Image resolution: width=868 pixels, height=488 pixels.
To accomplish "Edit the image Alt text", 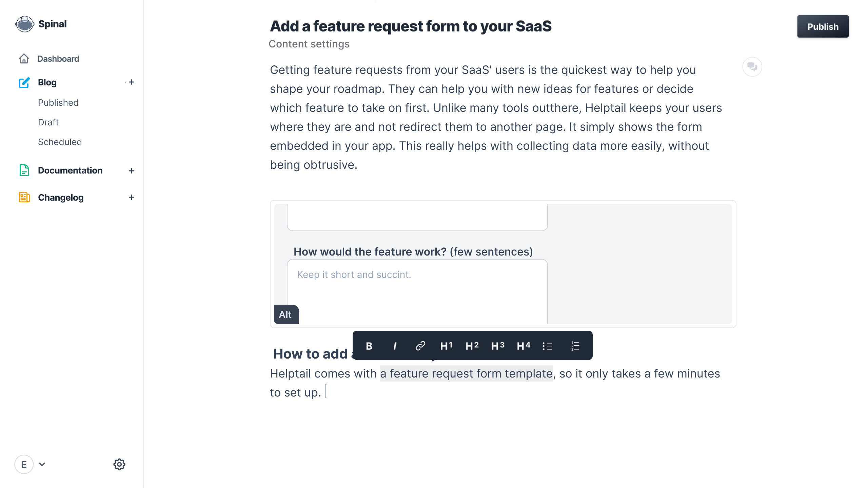I will pyautogui.click(x=286, y=314).
